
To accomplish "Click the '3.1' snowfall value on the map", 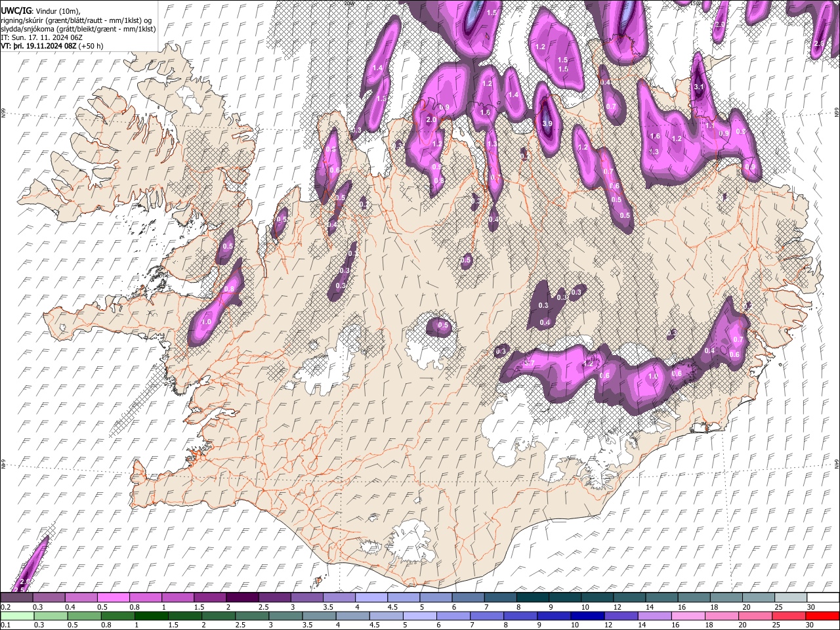I will 699,87.
